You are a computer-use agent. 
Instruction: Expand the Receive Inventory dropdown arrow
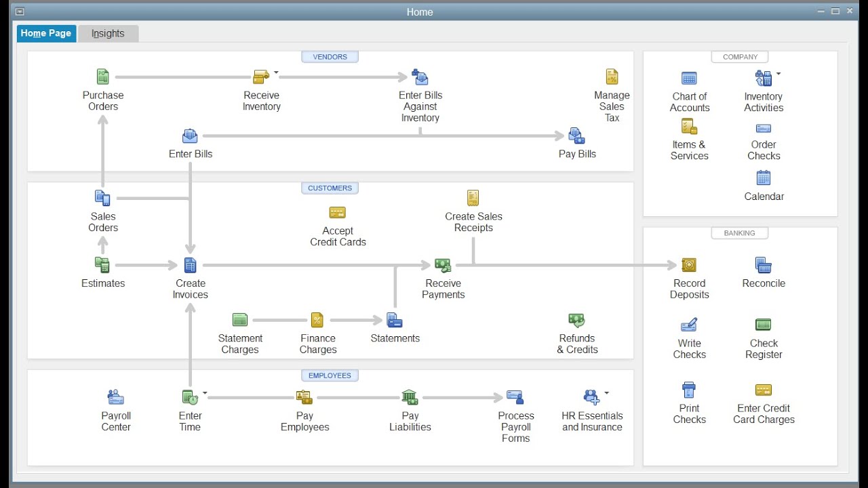276,72
